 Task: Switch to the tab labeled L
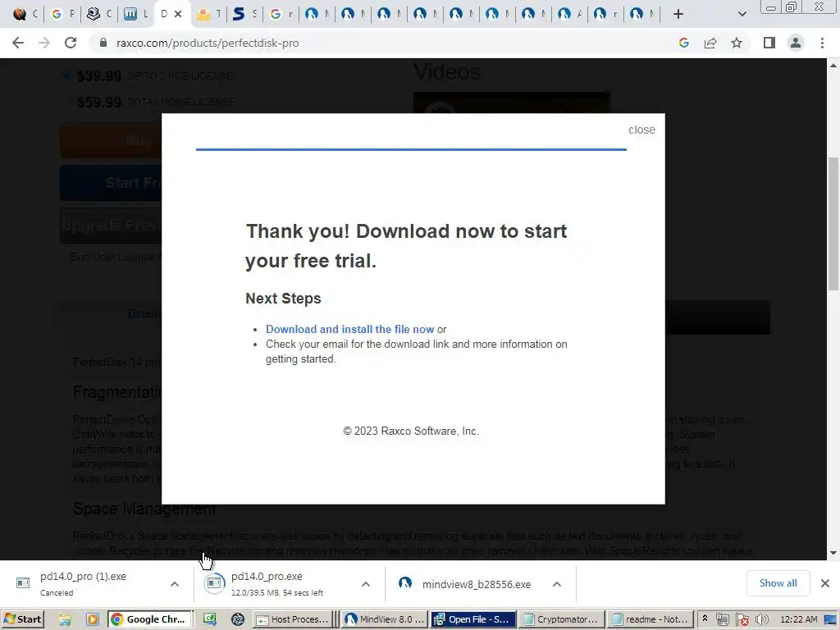(135, 14)
